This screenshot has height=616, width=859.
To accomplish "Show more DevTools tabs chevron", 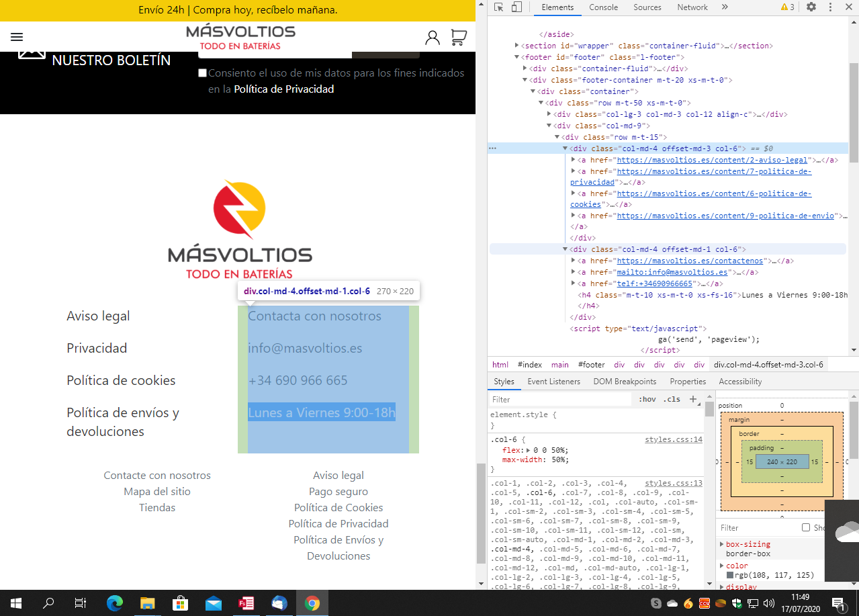I will coord(725,7).
